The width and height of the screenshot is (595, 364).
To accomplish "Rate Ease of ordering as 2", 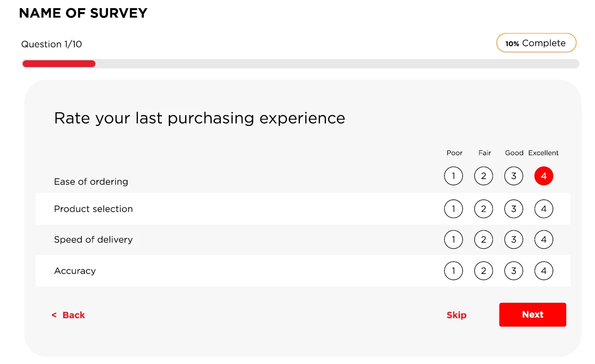I will [x=484, y=176].
